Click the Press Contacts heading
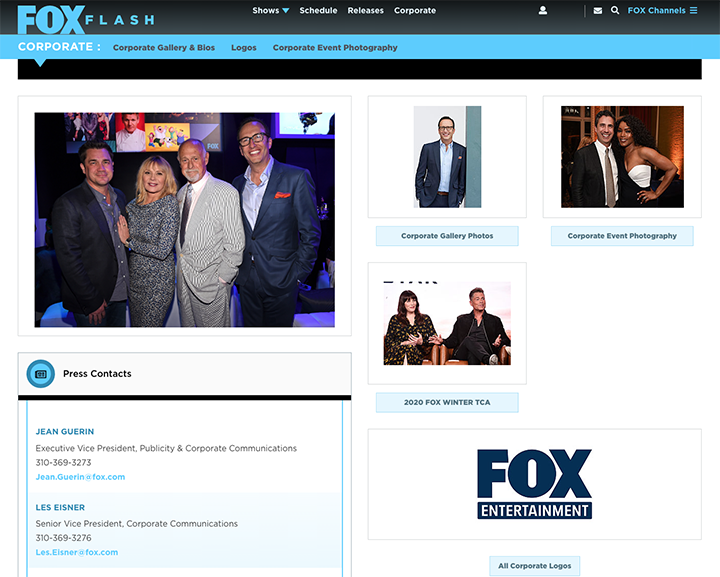 [x=97, y=374]
